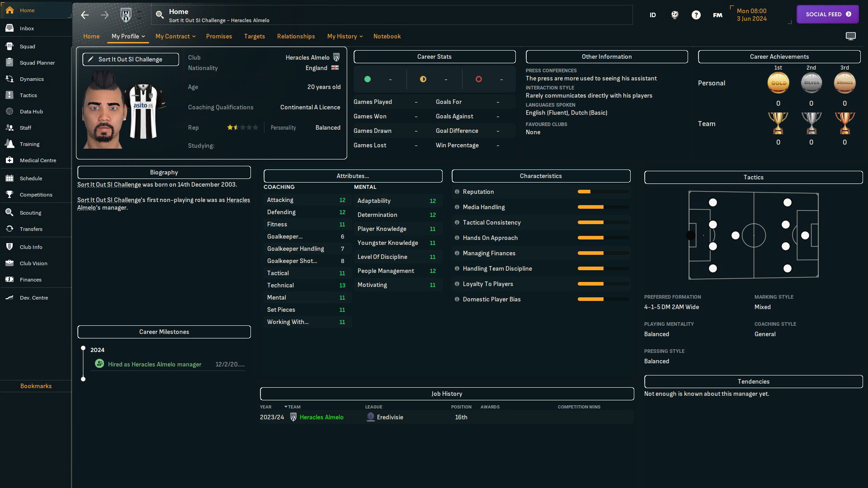This screenshot has width=868, height=488.
Task: Click the Domestic Player Bias bar
Action: pyautogui.click(x=603, y=299)
